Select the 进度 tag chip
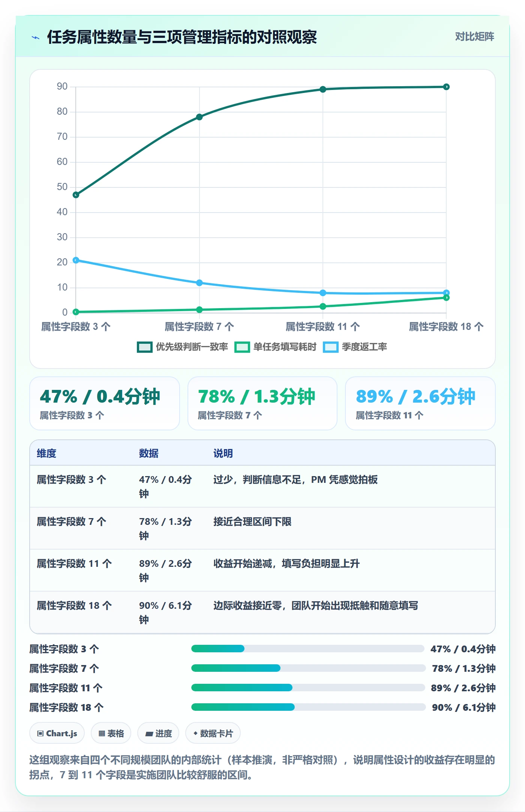This screenshot has width=525, height=812. click(x=158, y=733)
